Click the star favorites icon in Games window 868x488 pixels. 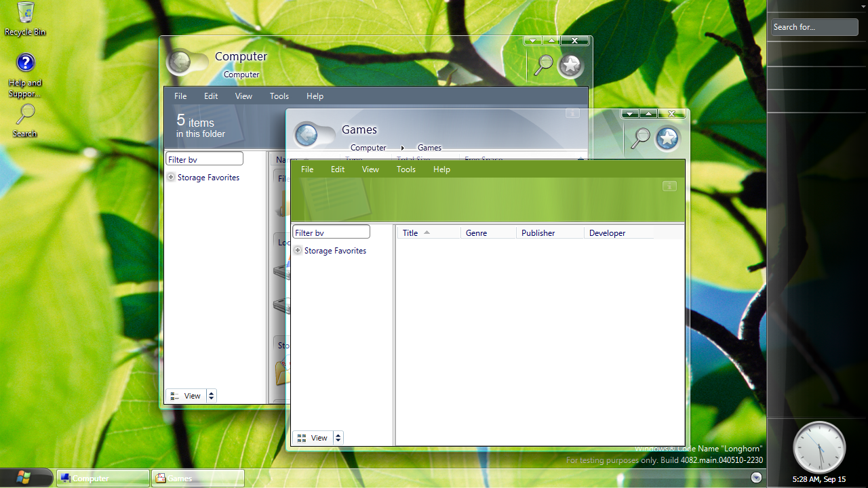(668, 138)
